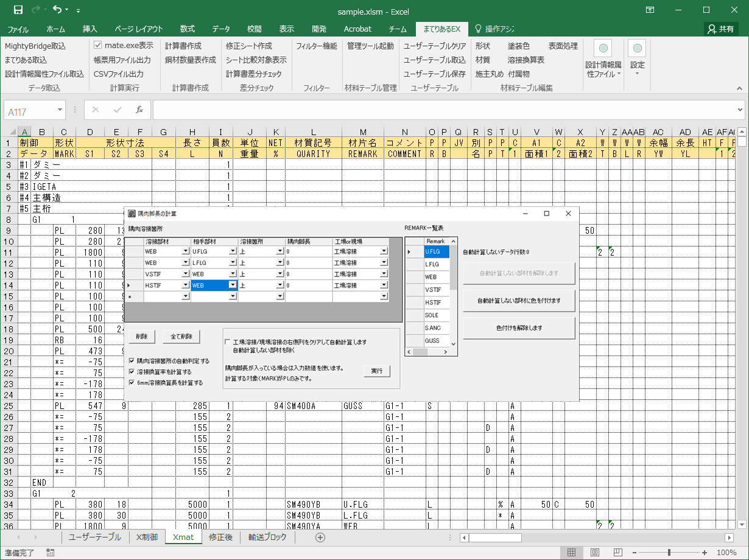Click the undo arrow icon
Screen dimensions: 749x560
point(57,10)
